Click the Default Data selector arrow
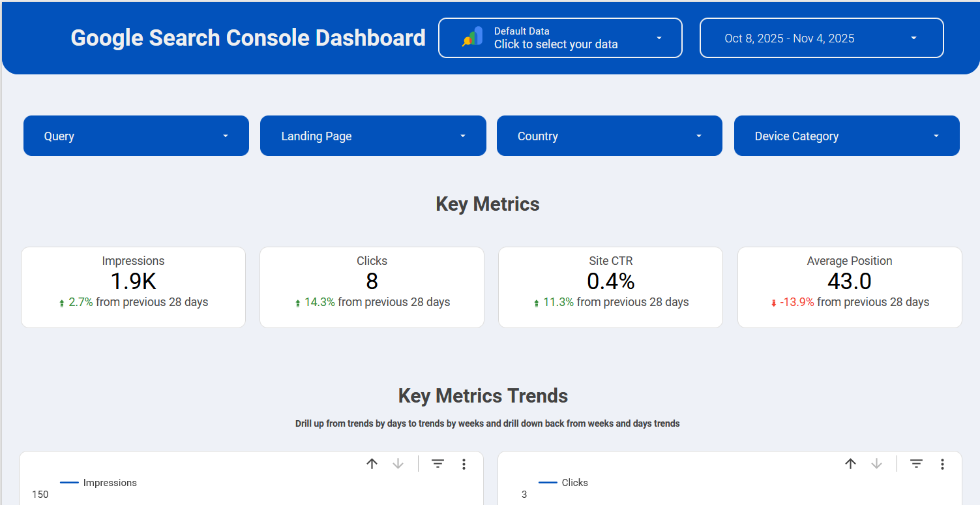The image size is (980, 505). [x=659, y=38]
